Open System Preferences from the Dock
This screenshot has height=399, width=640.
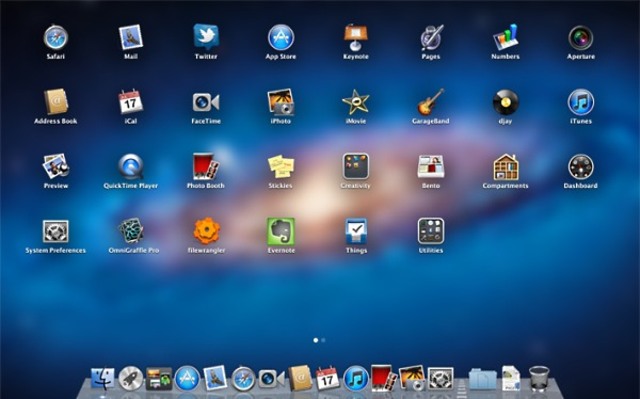click(x=440, y=379)
